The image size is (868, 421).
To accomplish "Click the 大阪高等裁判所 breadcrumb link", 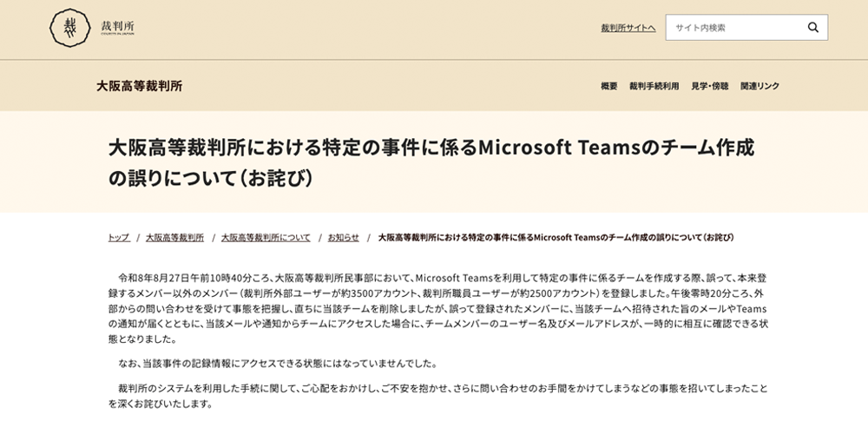I will 175,238.
